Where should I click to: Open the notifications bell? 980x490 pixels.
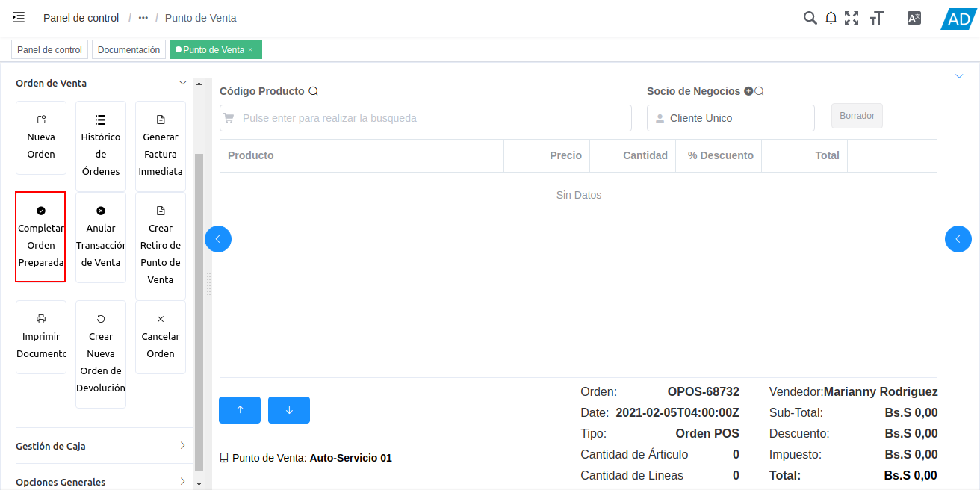[x=831, y=17]
